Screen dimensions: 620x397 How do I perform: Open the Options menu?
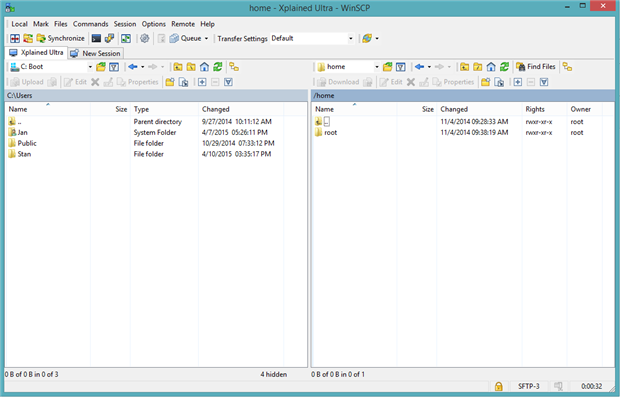pos(153,24)
